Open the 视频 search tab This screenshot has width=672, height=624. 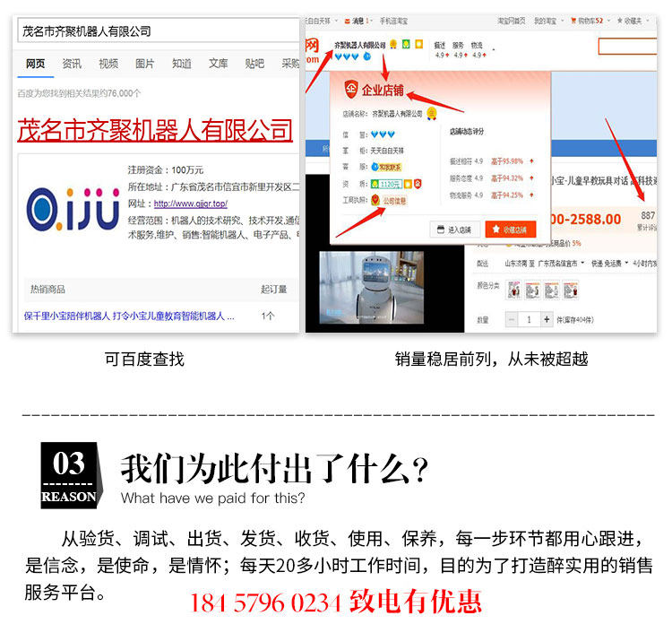tap(108, 64)
